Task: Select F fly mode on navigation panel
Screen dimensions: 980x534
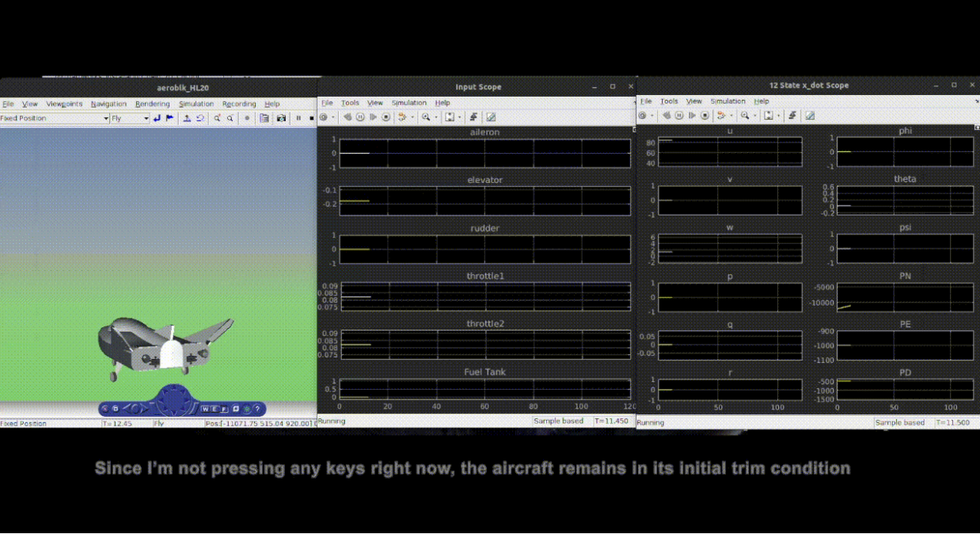Action: (223, 409)
